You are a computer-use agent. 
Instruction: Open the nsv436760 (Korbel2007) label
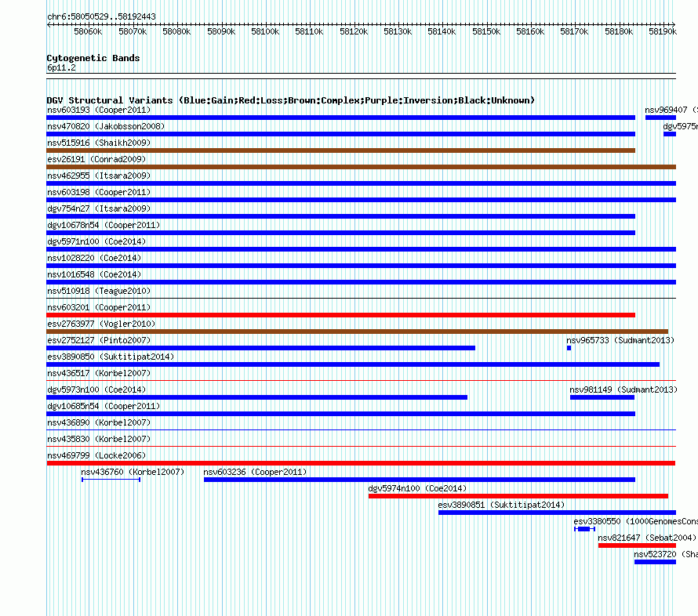click(133, 472)
